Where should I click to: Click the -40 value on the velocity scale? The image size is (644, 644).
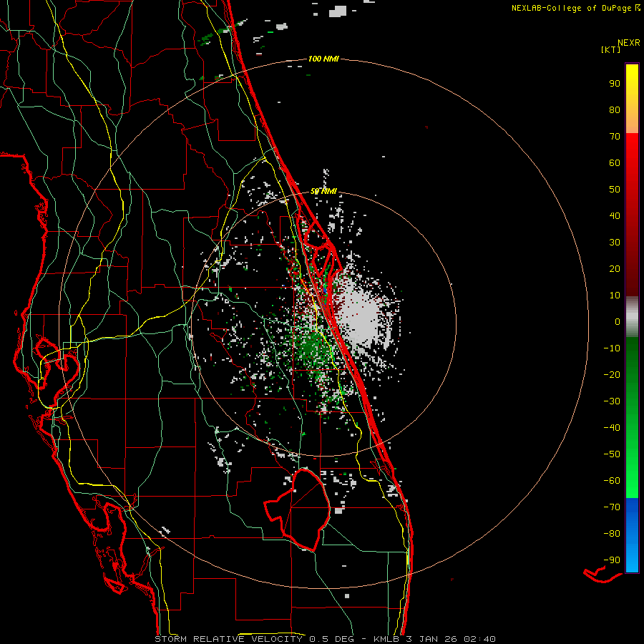point(612,428)
